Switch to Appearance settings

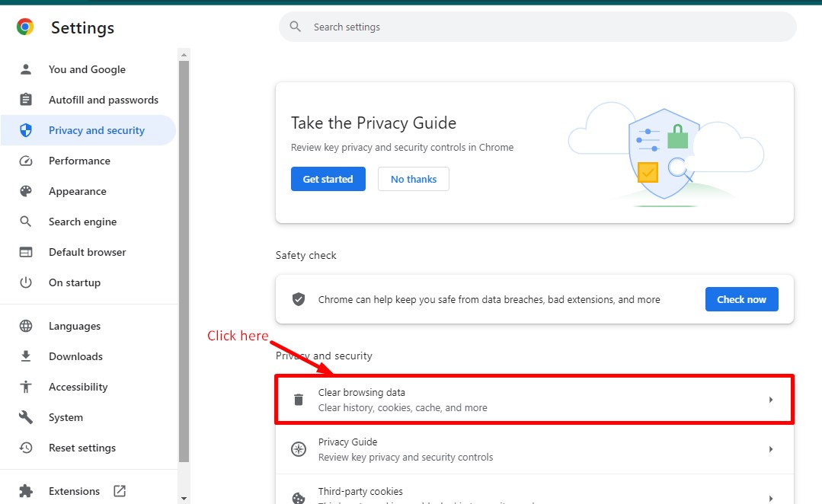(88, 191)
